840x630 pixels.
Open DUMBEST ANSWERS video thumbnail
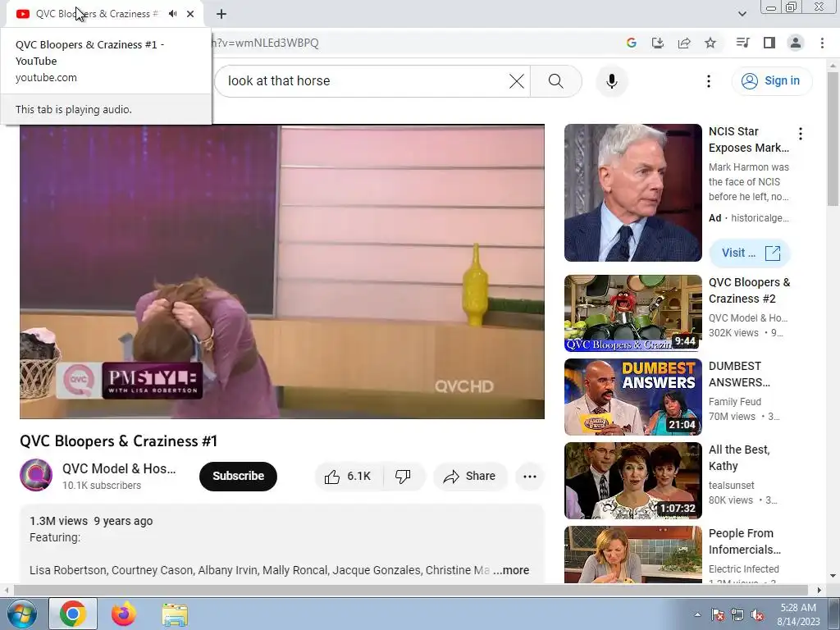tap(632, 397)
